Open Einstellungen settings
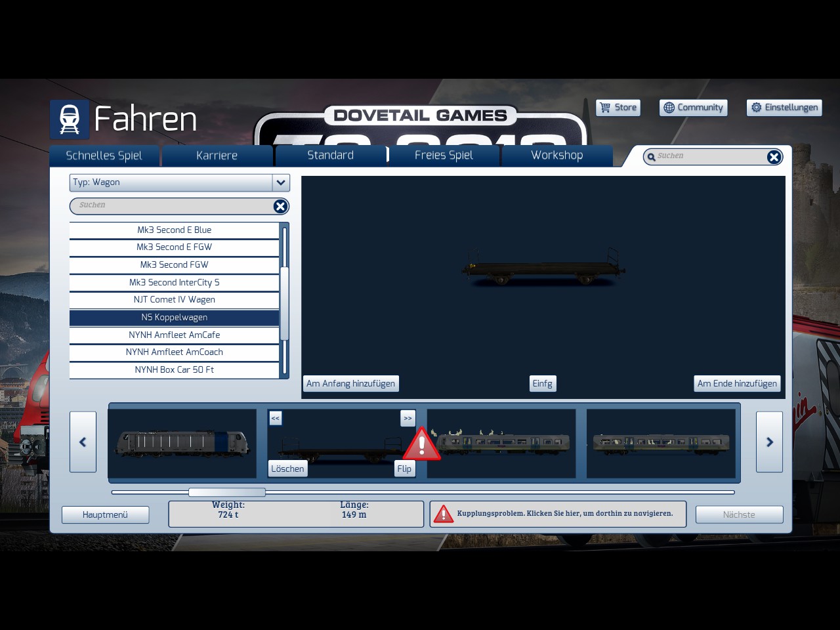 pos(784,108)
